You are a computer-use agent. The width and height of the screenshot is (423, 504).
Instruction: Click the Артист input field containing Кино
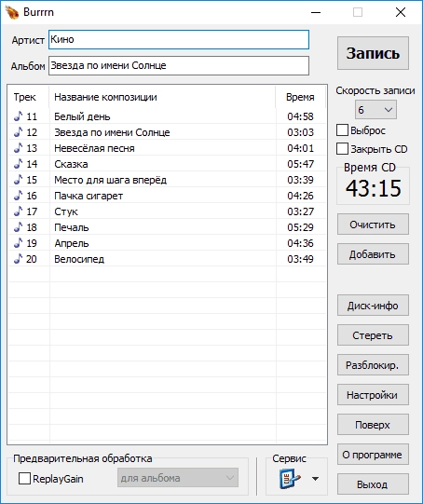(x=179, y=39)
